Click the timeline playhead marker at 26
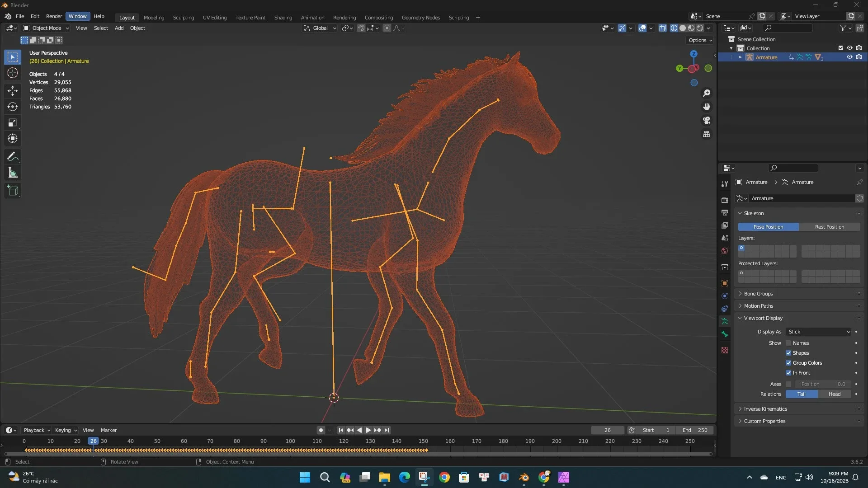 tap(93, 441)
